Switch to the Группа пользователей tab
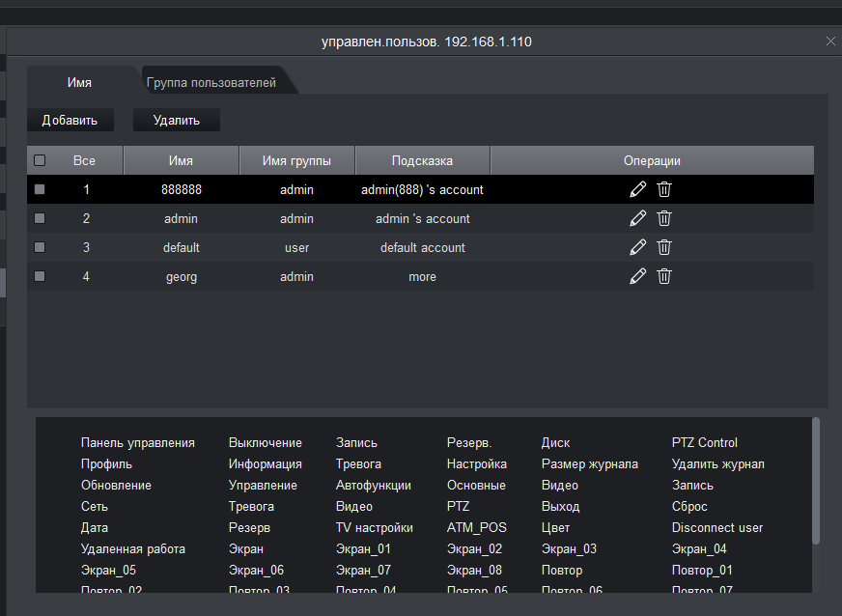 point(211,83)
